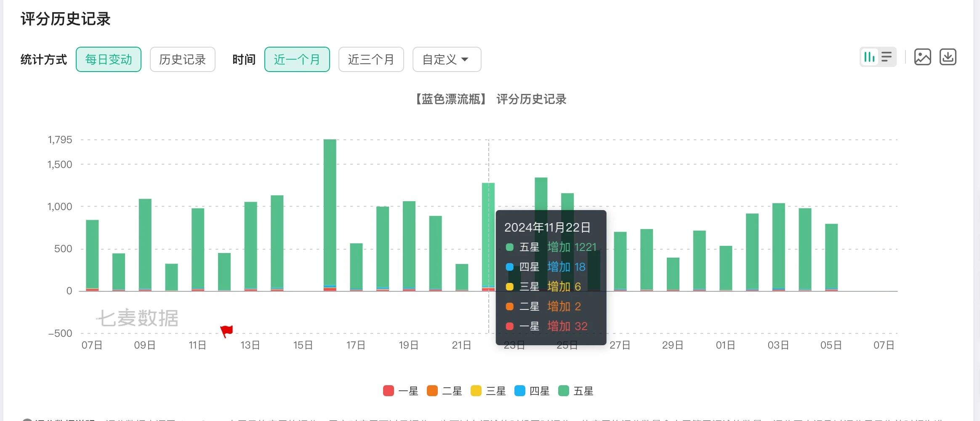Click the orange 二星 legend dot

coord(432,391)
